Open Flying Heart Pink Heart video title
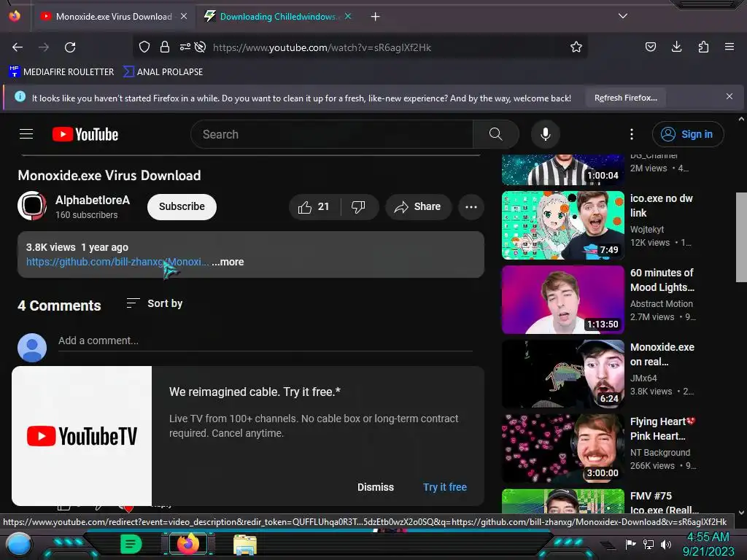Image resolution: width=747 pixels, height=560 pixels. coord(662,429)
